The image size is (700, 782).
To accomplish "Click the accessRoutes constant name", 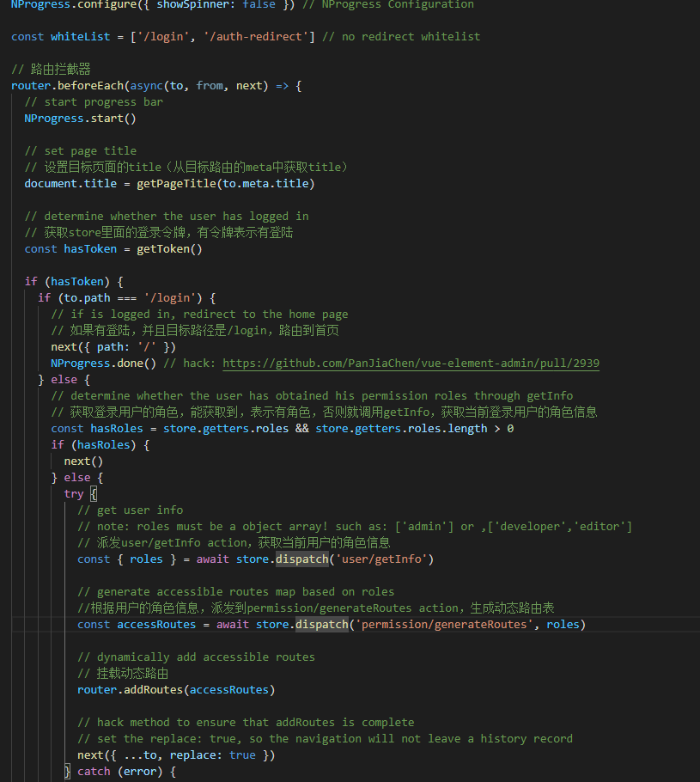I will pos(156,625).
